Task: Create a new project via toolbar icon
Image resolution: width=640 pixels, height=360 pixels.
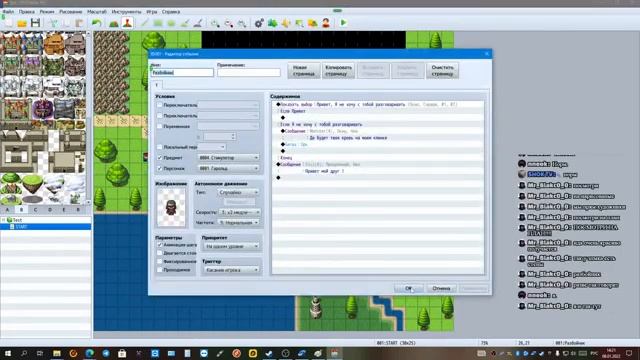Action: coord(9,23)
